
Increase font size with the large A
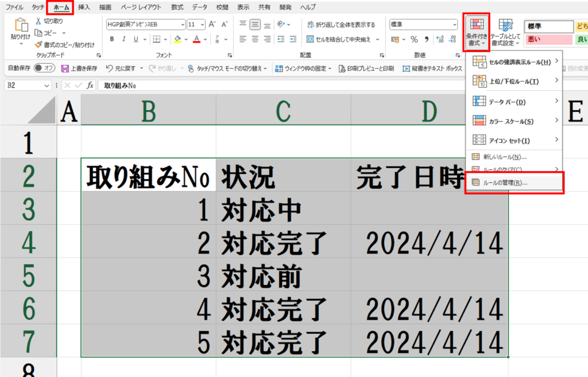[212, 24]
